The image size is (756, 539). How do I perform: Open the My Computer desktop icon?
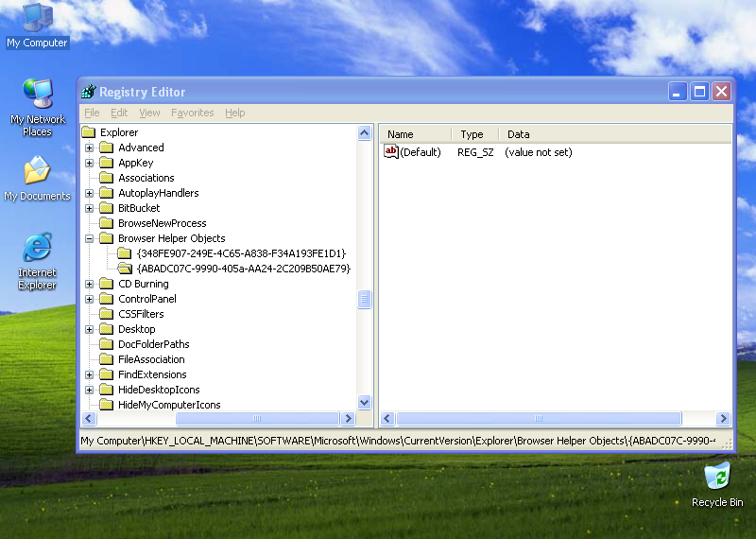(x=38, y=26)
